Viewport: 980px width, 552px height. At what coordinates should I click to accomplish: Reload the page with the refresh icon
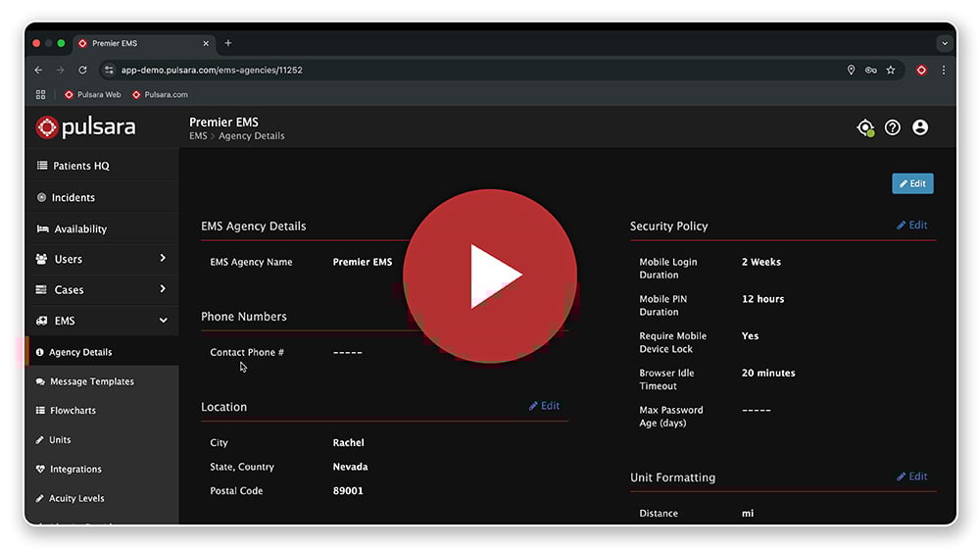(82, 70)
